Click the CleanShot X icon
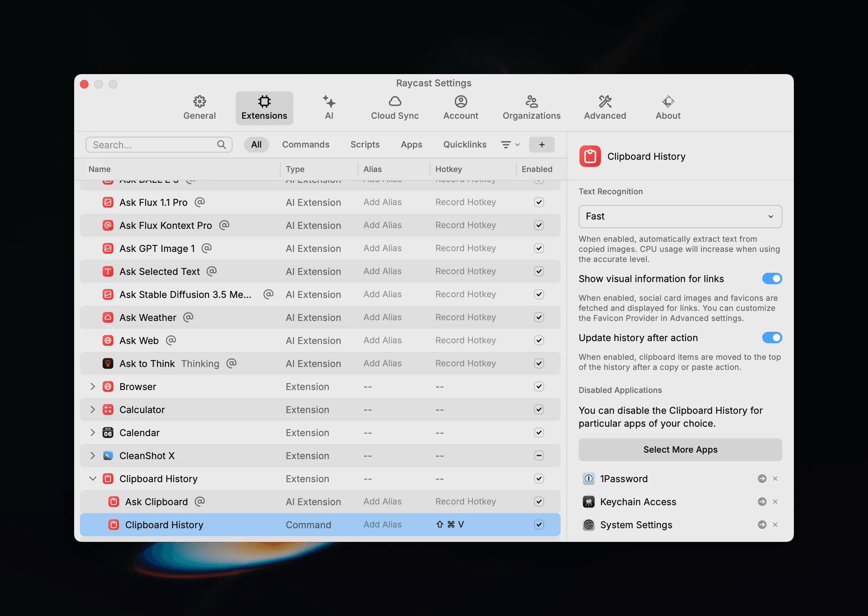 [x=108, y=456]
